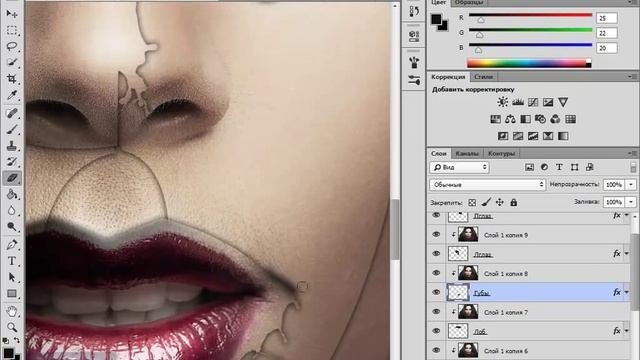Select the Lasso tool

[11, 46]
